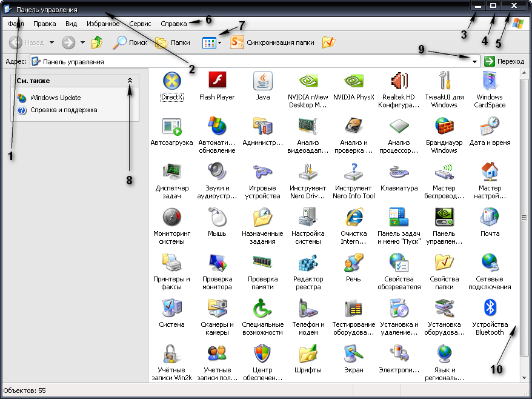Open Свойства папки icon
The image size is (532, 399).
[444, 263]
